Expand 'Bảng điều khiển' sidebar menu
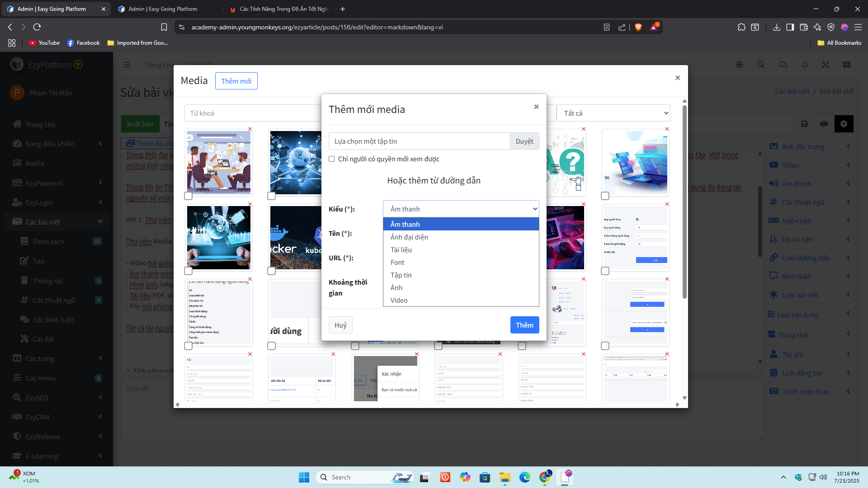The width and height of the screenshot is (868, 488). pos(57,144)
